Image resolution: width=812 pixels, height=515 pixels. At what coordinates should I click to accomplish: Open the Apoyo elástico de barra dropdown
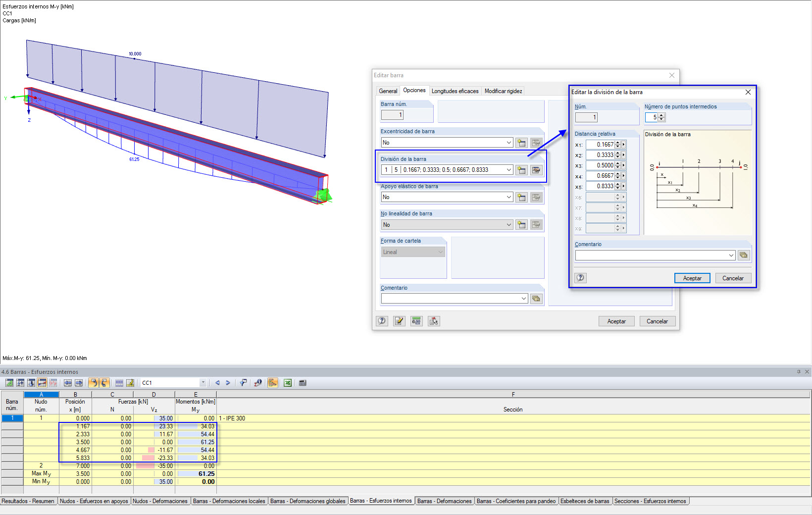point(508,197)
